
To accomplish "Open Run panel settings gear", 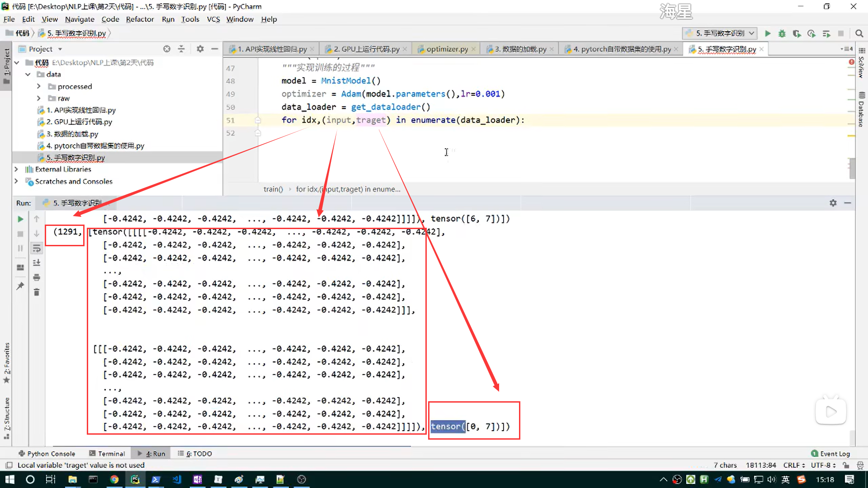I will pos(833,203).
